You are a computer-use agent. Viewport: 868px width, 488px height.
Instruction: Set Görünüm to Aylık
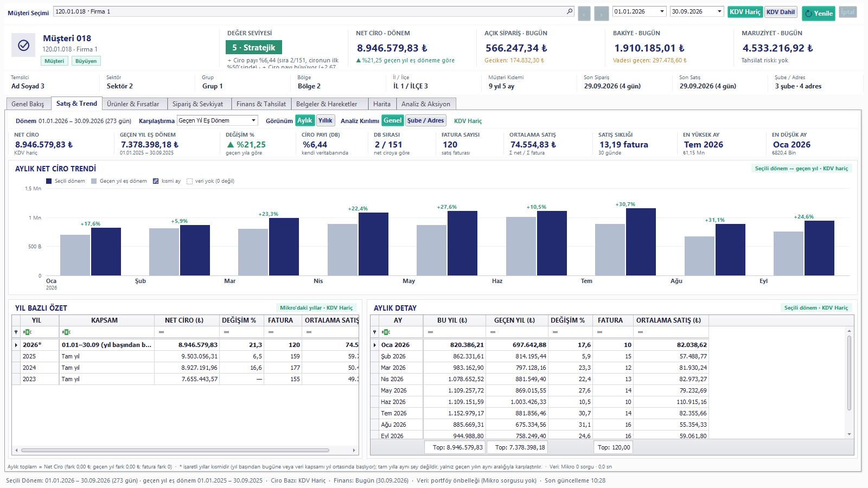pos(305,120)
